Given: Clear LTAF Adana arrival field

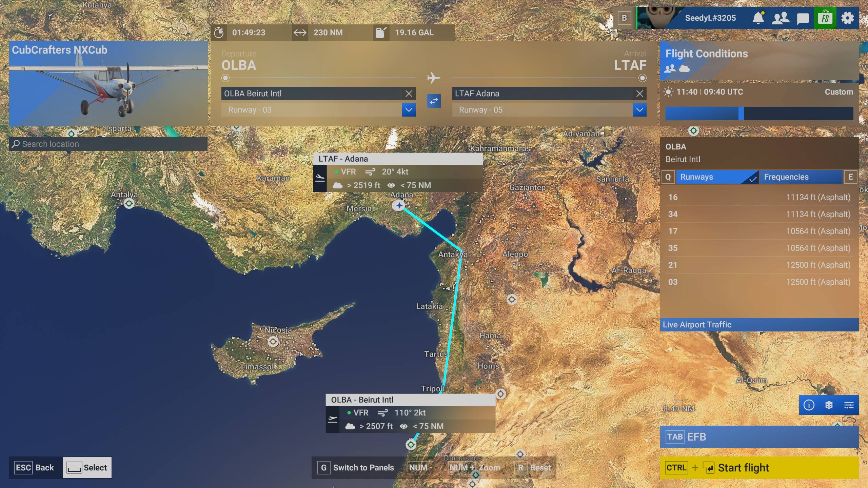Looking at the screenshot, I should 639,94.
